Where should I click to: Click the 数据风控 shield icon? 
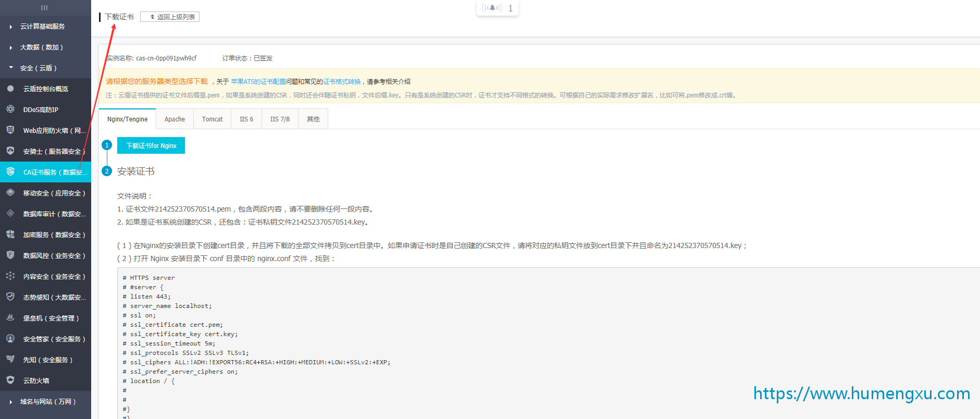coord(10,255)
